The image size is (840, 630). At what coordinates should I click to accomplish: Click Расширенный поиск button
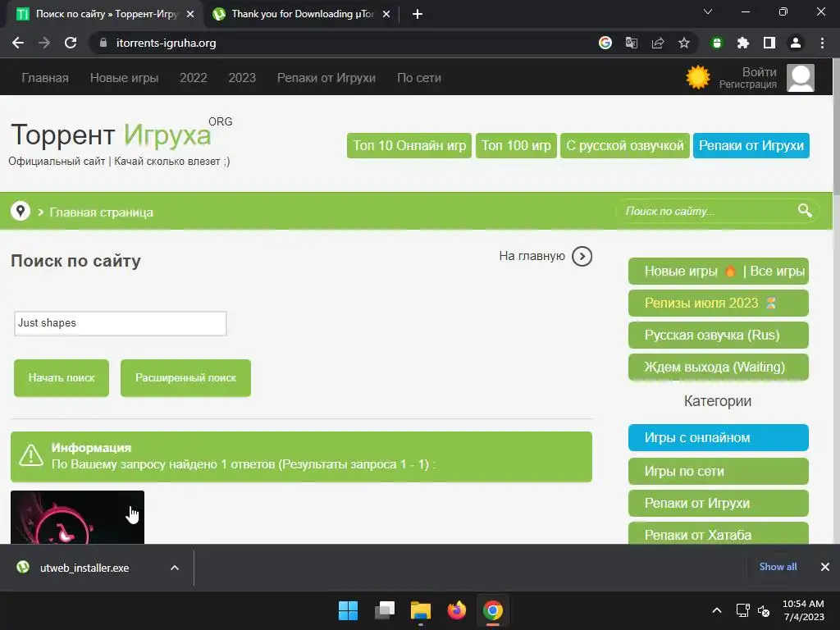[x=185, y=377]
